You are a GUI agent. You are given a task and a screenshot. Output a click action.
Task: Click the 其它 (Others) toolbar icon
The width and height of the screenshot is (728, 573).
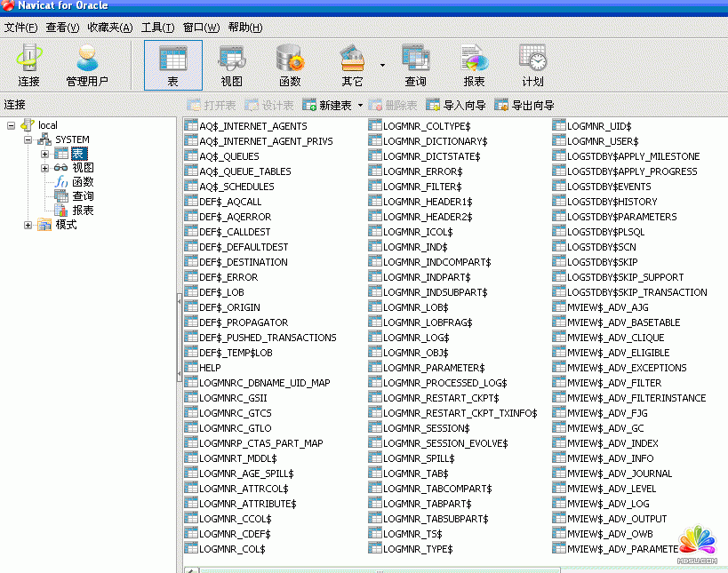[352, 65]
